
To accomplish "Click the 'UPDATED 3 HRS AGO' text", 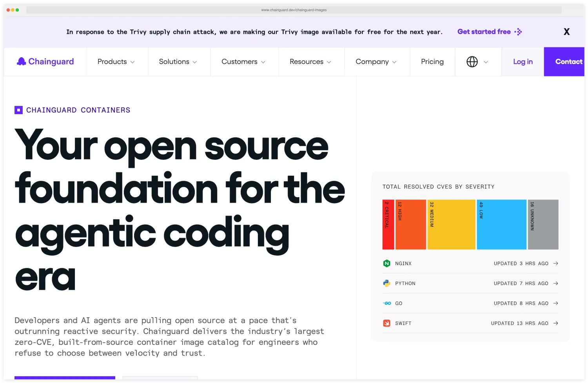I will (x=521, y=263).
